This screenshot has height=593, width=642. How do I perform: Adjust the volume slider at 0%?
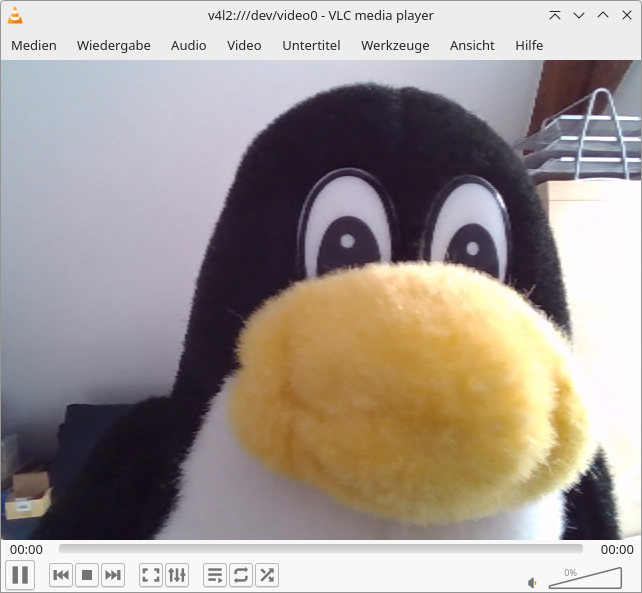(x=585, y=578)
